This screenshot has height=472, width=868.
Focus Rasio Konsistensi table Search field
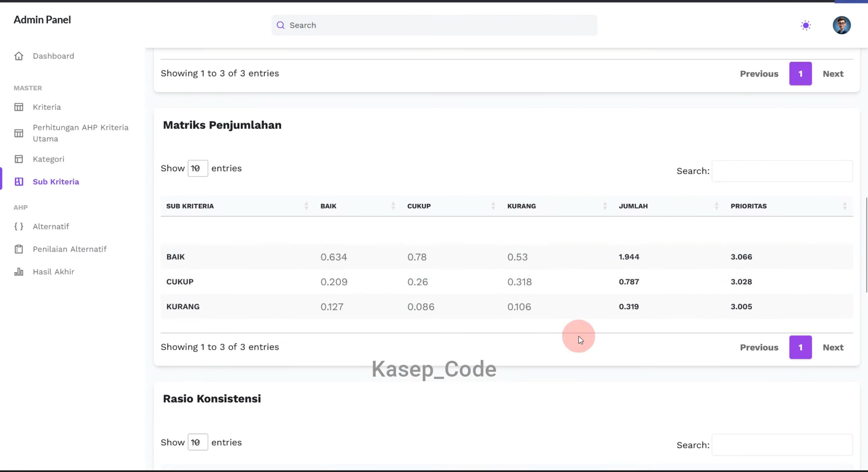[782, 445]
